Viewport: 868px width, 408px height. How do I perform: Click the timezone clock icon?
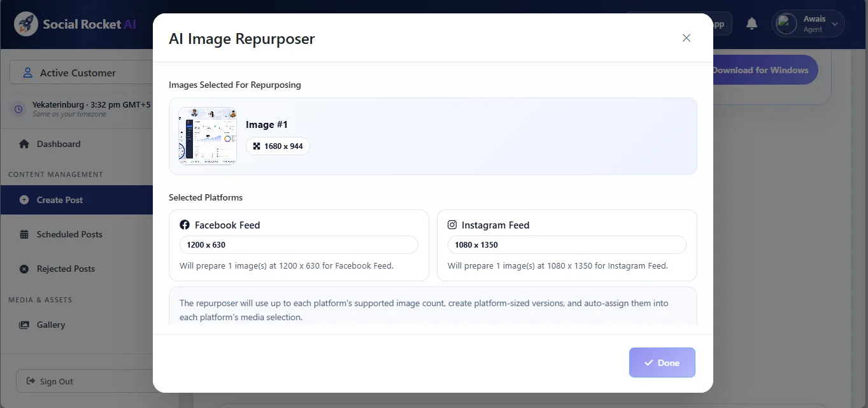[18, 109]
